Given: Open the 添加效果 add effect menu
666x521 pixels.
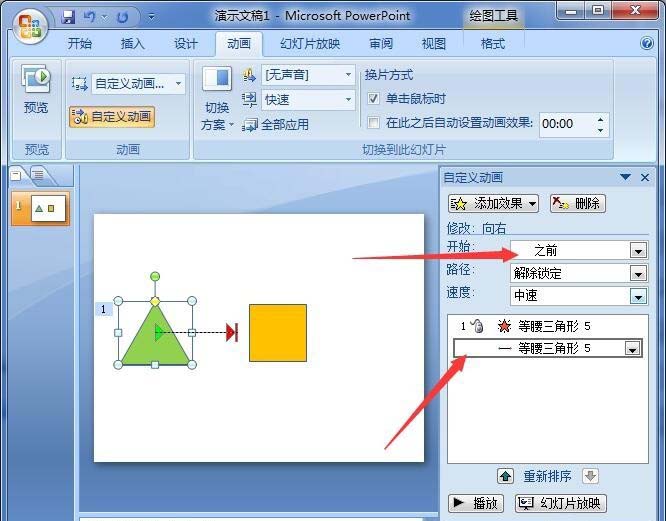Looking at the screenshot, I should pyautogui.click(x=493, y=204).
